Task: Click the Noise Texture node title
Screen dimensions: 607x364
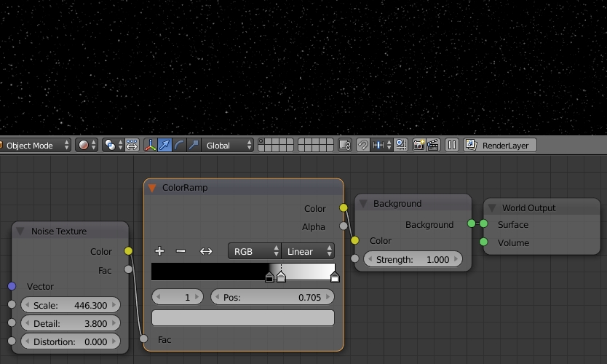Action: pos(59,232)
